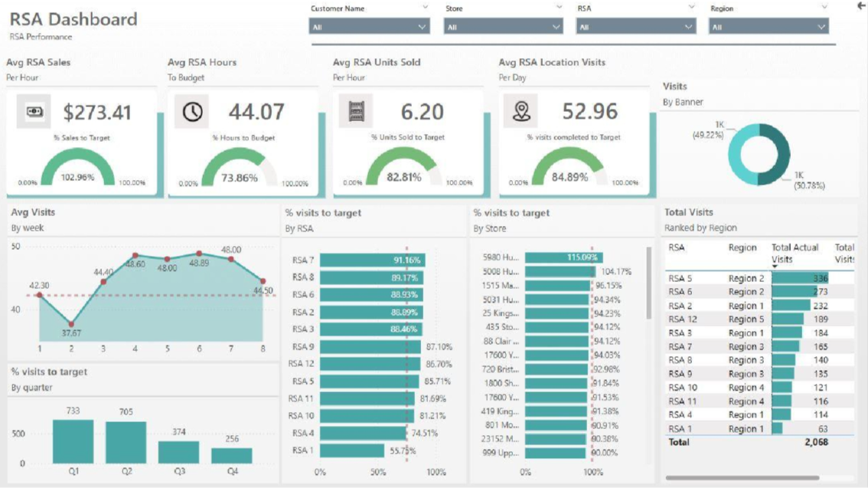Click week 8 data point labeled 44.50

pos(263,281)
